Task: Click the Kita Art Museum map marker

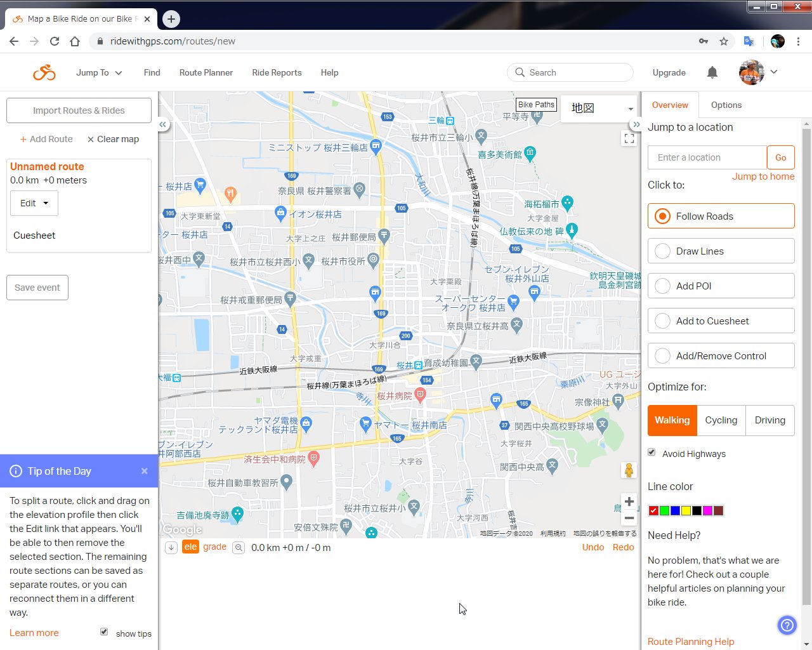Action: click(x=530, y=152)
